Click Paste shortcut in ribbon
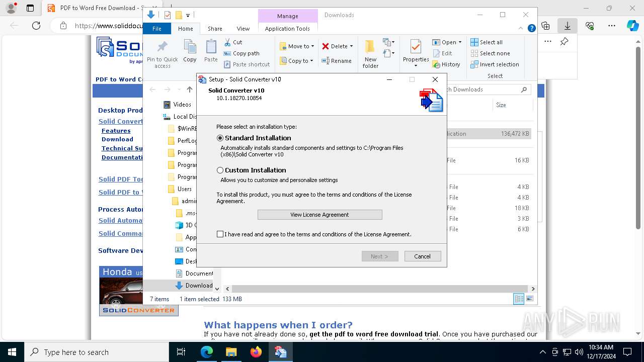Viewport: 644px width, 362px height. click(247, 64)
